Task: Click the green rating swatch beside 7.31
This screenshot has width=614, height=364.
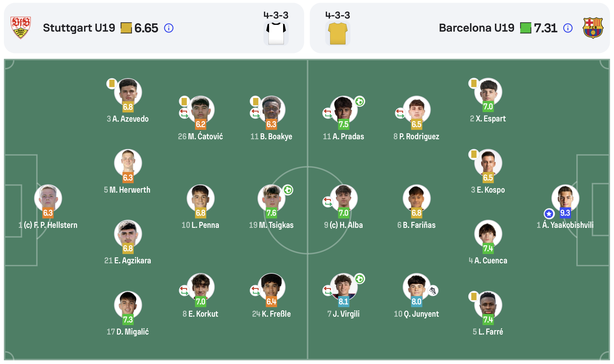Action: [526, 28]
